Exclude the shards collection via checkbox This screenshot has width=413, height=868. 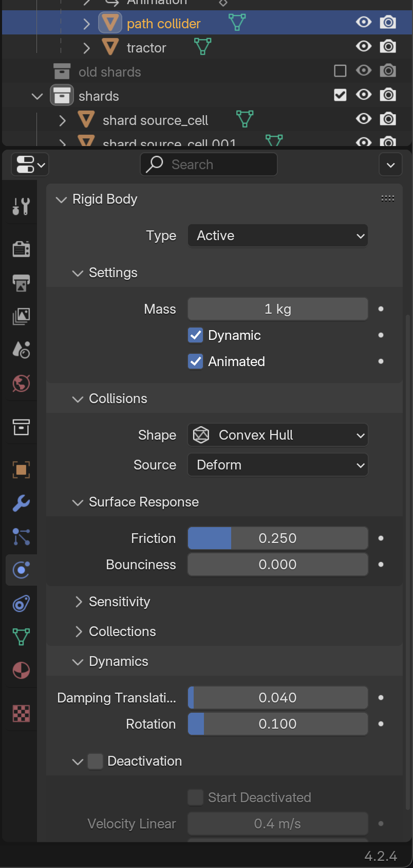[340, 95]
